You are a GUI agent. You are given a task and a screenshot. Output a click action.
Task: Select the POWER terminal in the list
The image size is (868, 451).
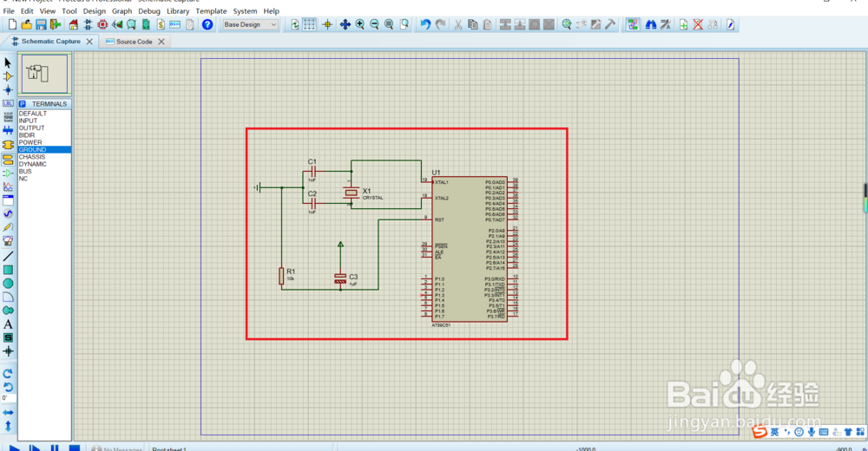tap(44, 142)
